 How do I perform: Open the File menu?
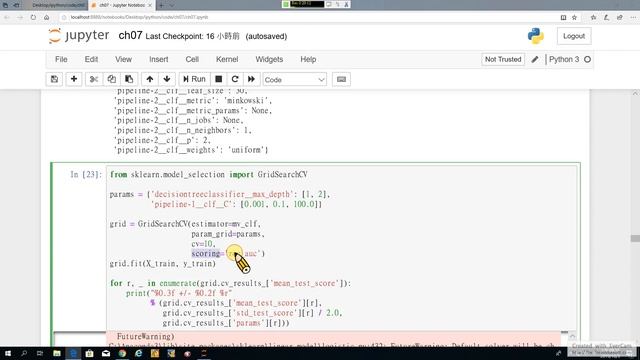click(x=61, y=60)
